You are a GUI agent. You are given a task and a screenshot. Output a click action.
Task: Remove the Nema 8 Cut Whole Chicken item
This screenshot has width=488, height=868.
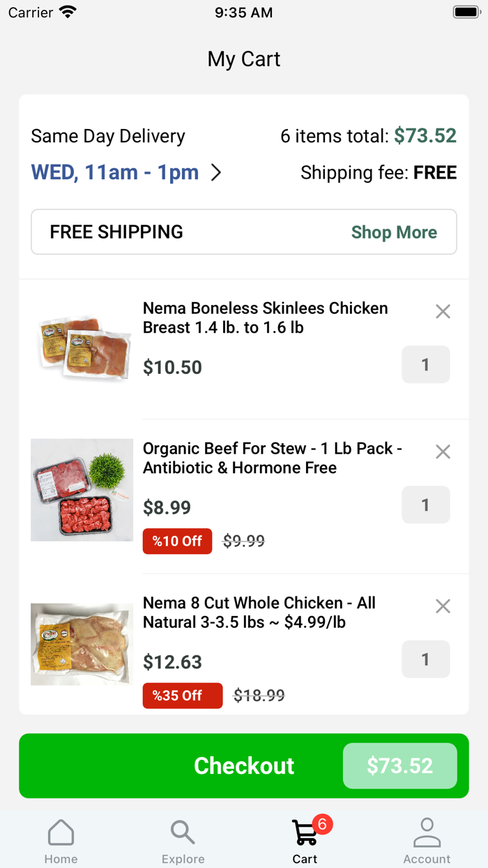pyautogui.click(x=443, y=606)
